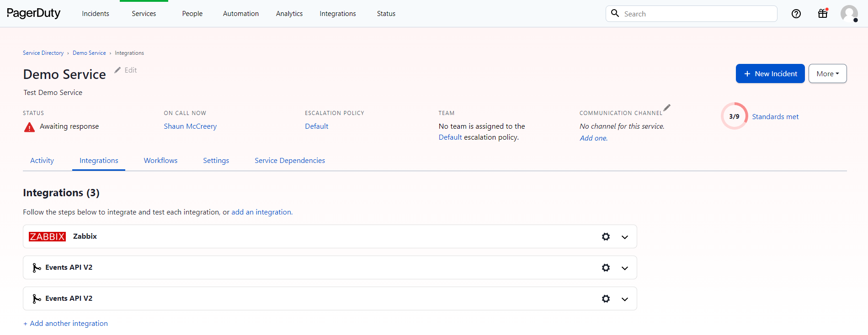Image resolution: width=868 pixels, height=335 pixels.
Task: Open the user profile avatar
Action: pos(849,14)
